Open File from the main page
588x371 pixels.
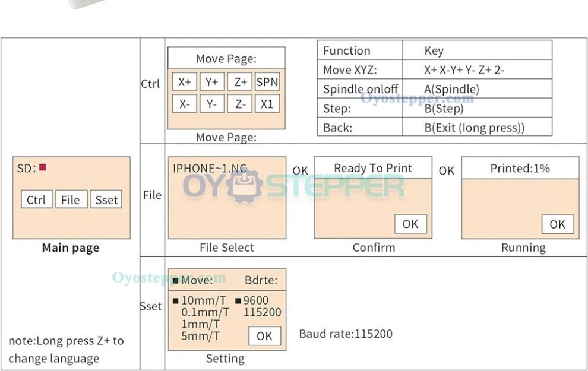[x=71, y=199]
